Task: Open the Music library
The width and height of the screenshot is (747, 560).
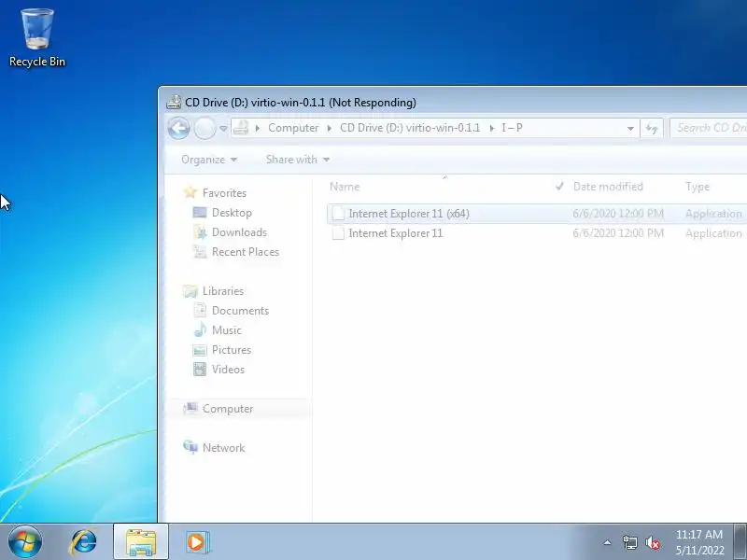Action: 226,330
